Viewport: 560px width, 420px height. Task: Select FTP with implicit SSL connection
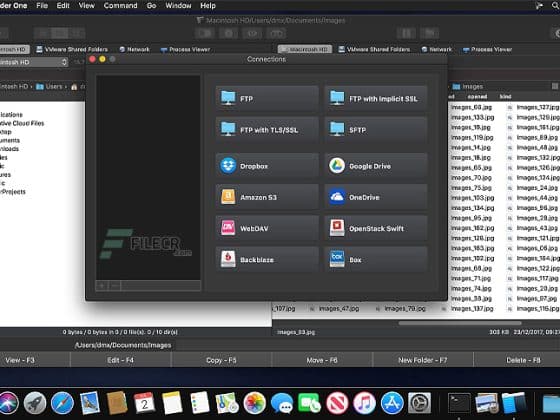(376, 98)
